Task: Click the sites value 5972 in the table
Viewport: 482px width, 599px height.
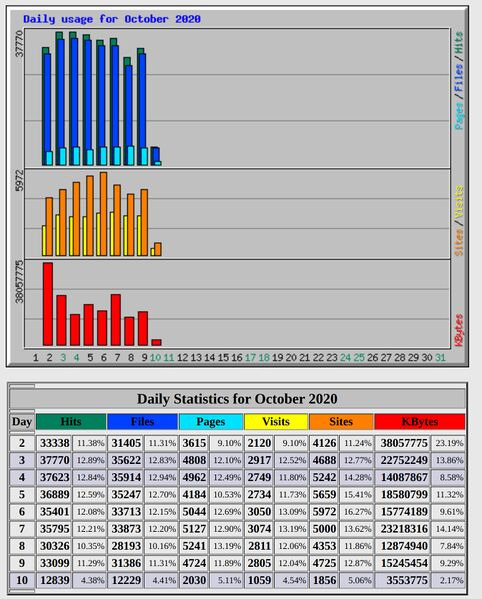Action: pos(324,512)
